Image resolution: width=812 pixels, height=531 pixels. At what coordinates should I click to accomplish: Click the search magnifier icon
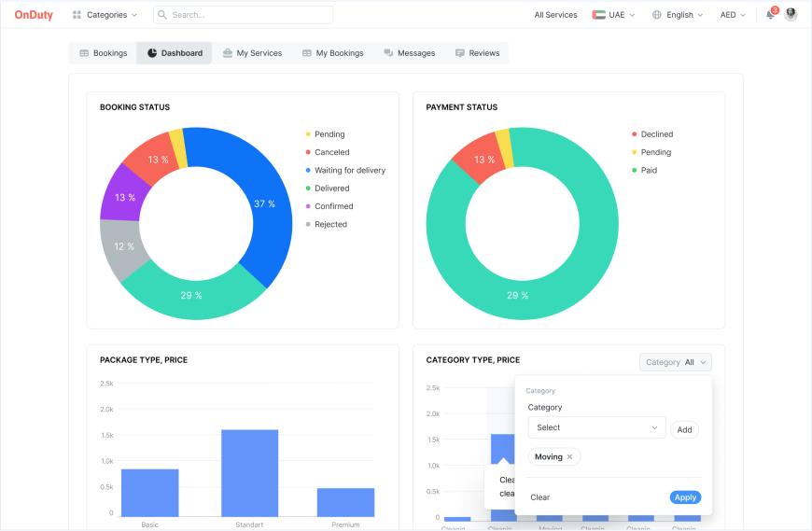coord(162,15)
